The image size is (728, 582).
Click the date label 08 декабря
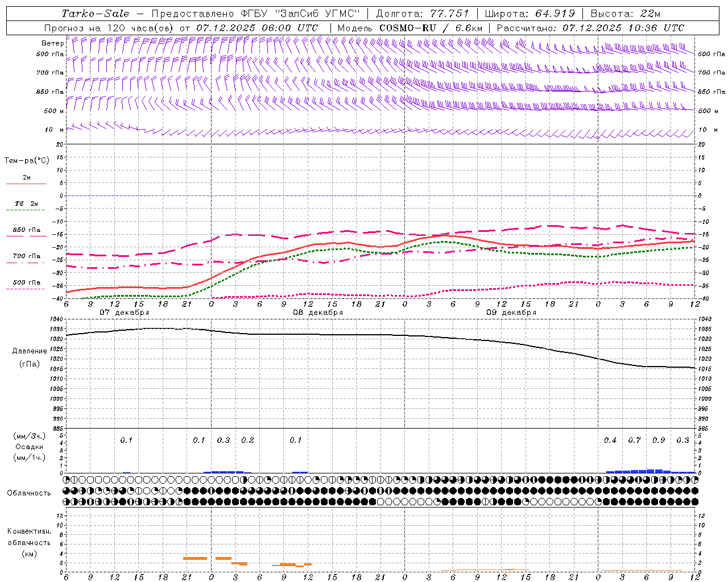coord(318,313)
